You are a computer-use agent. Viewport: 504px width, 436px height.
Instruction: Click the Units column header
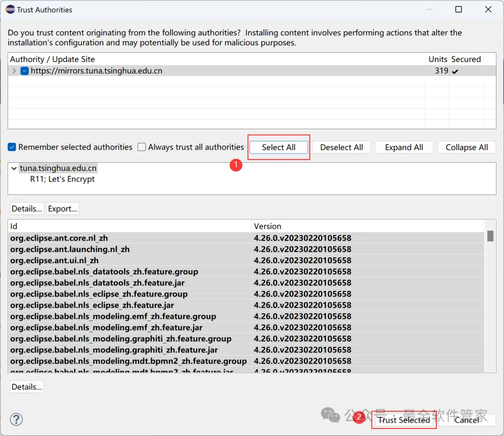(437, 59)
